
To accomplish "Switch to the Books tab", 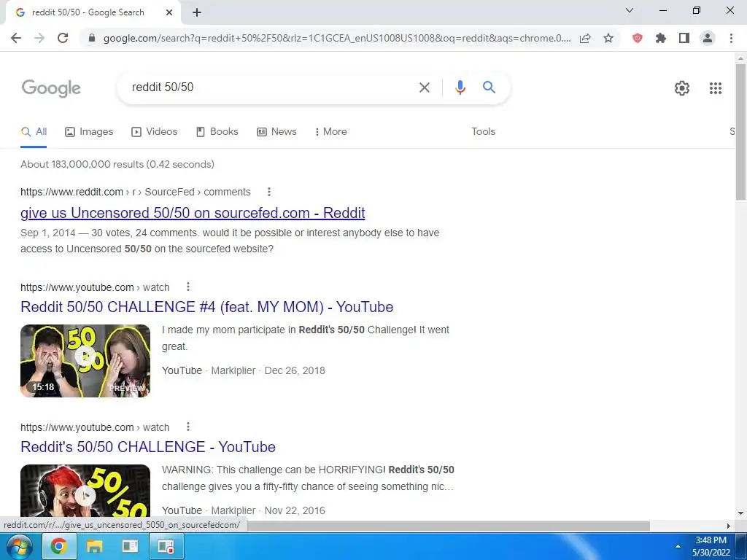I will click(x=217, y=132).
